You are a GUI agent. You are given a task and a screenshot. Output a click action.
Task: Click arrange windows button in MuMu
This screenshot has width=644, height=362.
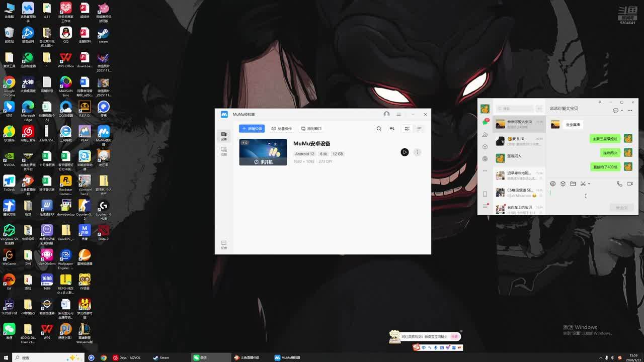coord(311,129)
